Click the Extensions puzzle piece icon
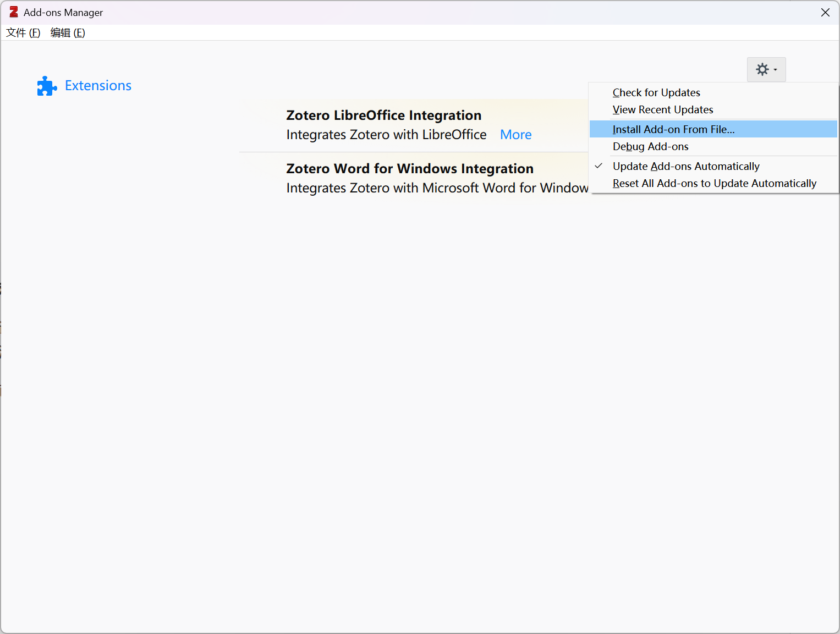 (47, 86)
